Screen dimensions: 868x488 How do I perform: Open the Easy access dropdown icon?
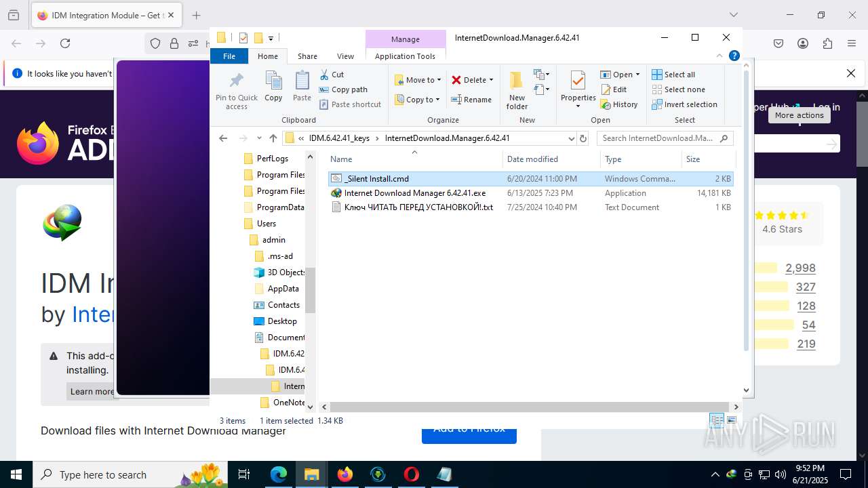(x=541, y=89)
